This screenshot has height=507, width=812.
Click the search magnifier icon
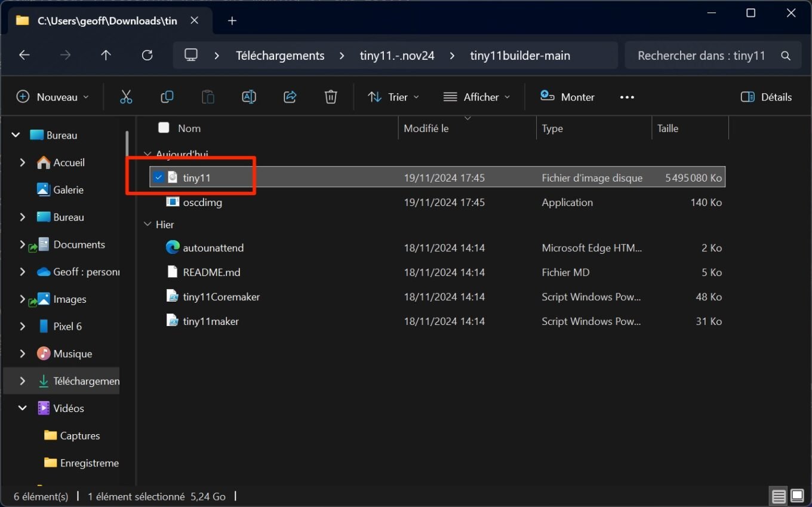pyautogui.click(x=786, y=56)
